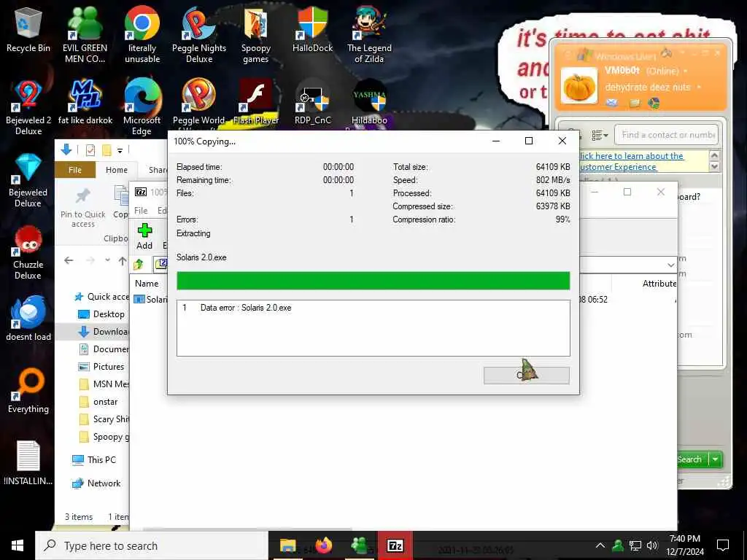Click the Messenger taskbar button
Image resolution: width=747 pixels, height=560 pixels.
click(359, 545)
